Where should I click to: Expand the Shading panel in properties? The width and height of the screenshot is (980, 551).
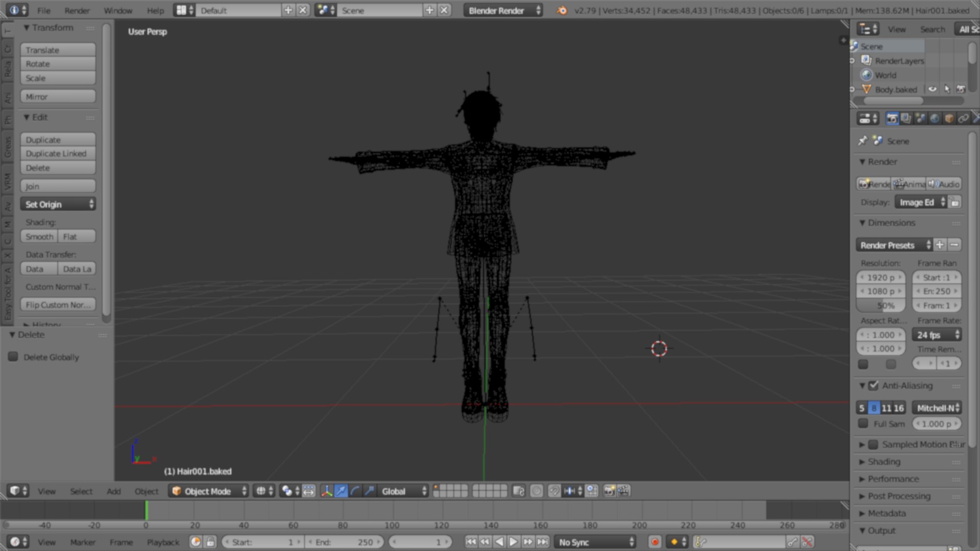click(x=884, y=462)
